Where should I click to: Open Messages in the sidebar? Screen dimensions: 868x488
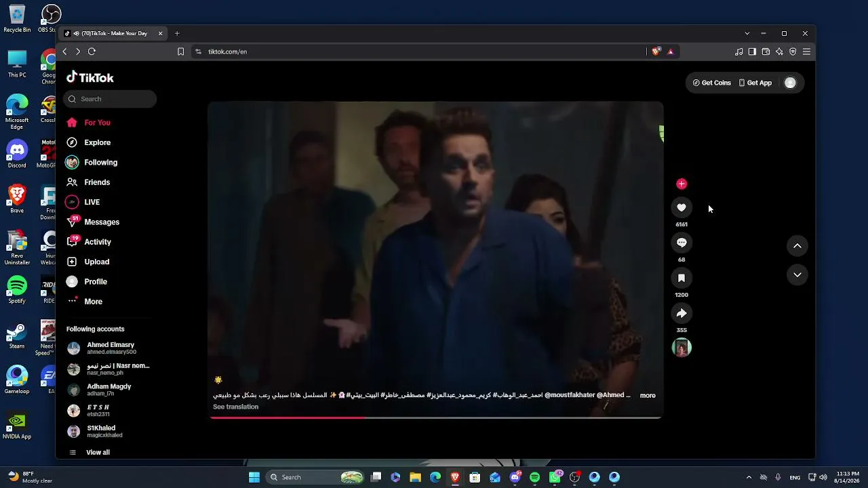point(92,222)
